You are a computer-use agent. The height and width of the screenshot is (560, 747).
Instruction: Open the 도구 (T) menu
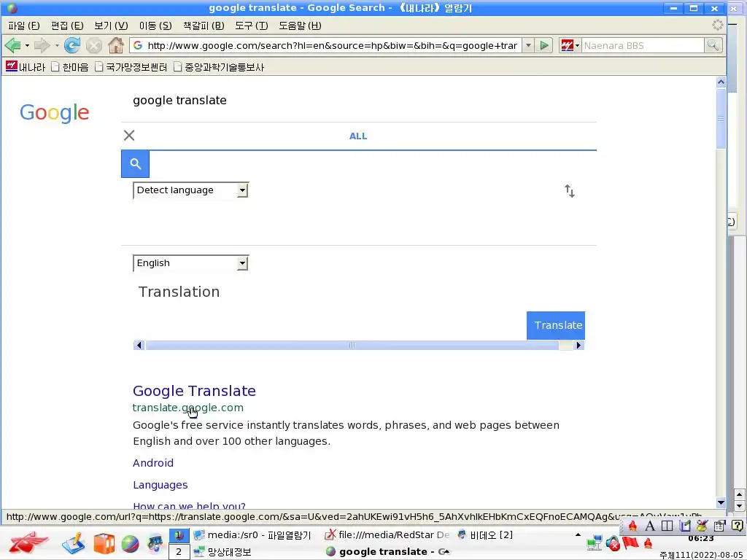252,26
